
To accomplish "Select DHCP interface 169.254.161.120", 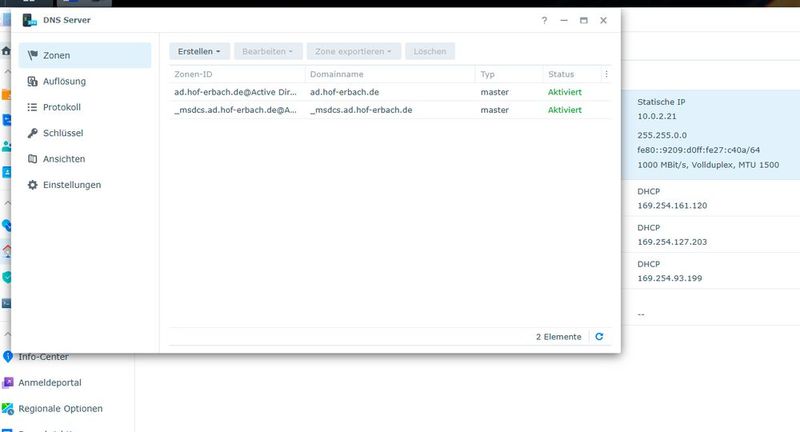I will click(711, 198).
